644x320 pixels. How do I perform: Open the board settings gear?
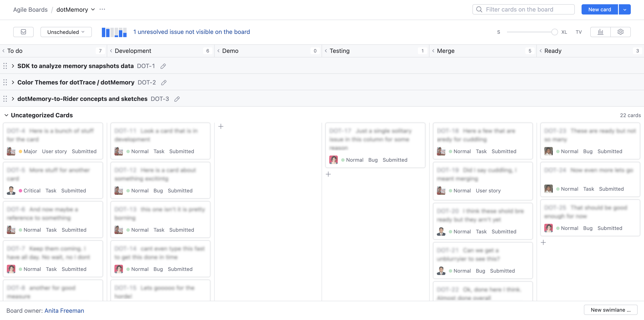click(620, 32)
